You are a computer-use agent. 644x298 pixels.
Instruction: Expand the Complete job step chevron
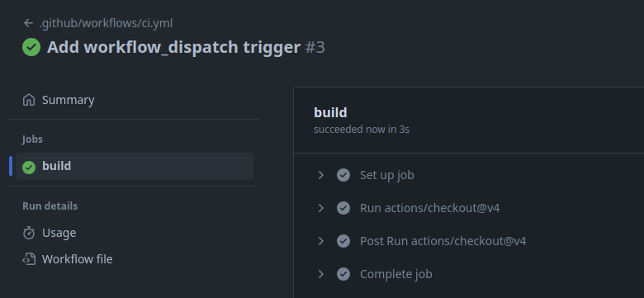click(x=321, y=274)
